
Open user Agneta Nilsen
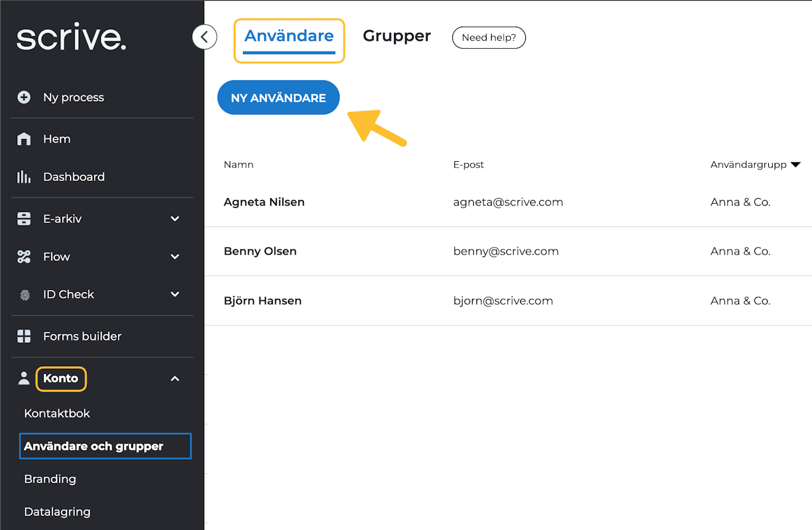[x=265, y=202]
